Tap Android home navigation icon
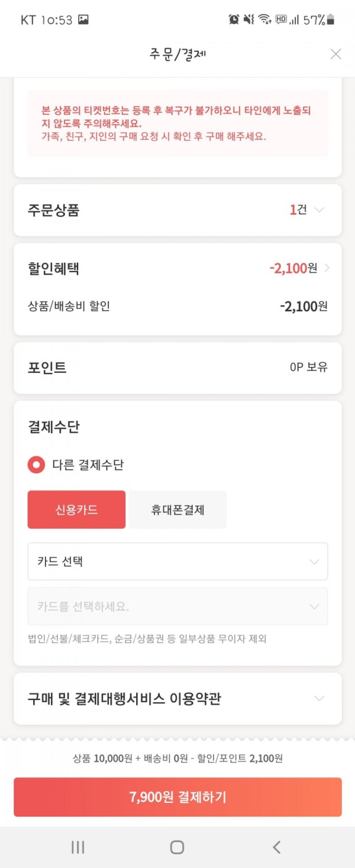355x868 pixels. click(x=177, y=847)
